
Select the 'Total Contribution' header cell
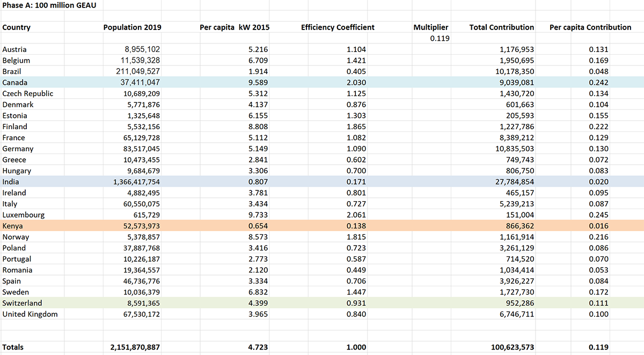(x=502, y=27)
